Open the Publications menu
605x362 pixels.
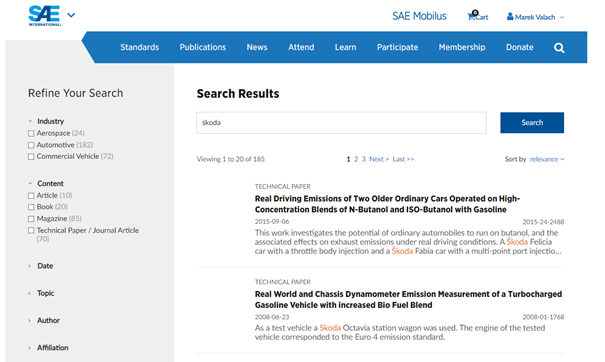tap(203, 47)
